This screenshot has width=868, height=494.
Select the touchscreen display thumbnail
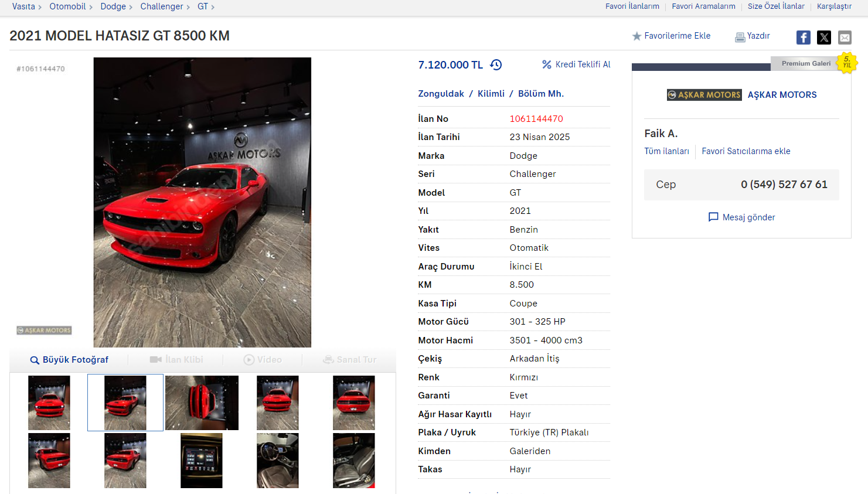(202, 461)
